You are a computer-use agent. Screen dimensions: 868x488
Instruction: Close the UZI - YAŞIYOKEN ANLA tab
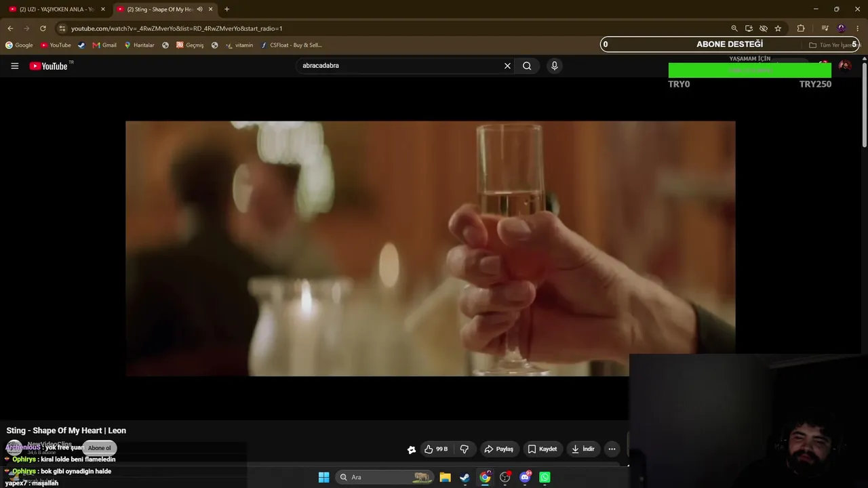pyautogui.click(x=103, y=9)
